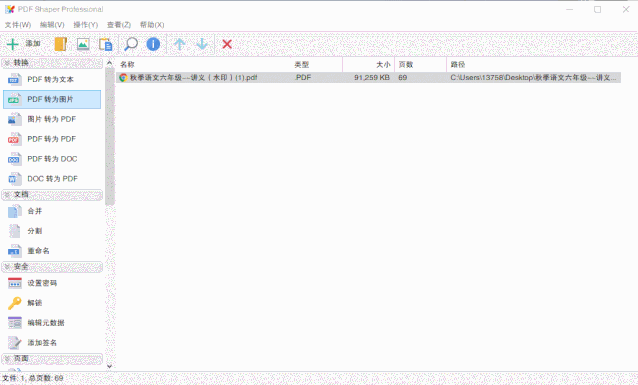
Task: Open the 文件(W) menu
Action: coord(18,25)
